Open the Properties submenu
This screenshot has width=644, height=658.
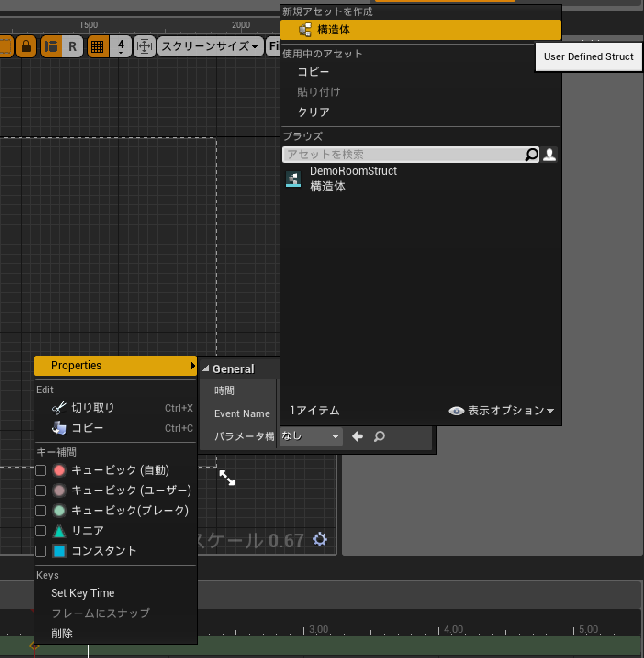coord(116,366)
